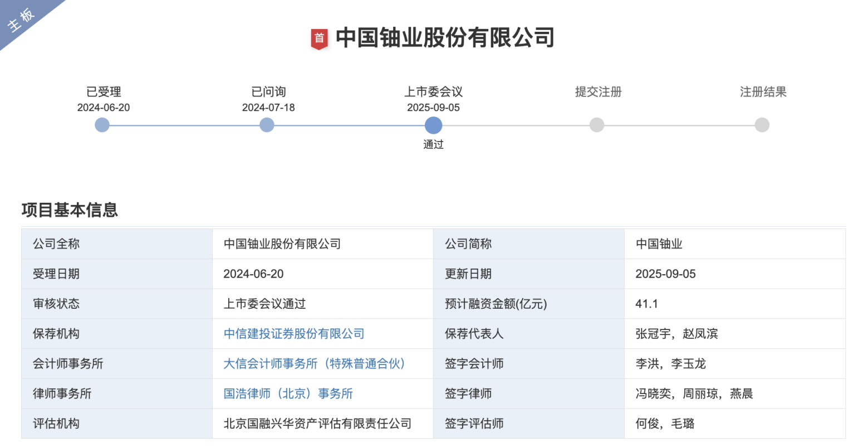Image resolution: width=868 pixels, height=447 pixels.
Task: Select the 已受理 timeline circle
Action: [102, 125]
